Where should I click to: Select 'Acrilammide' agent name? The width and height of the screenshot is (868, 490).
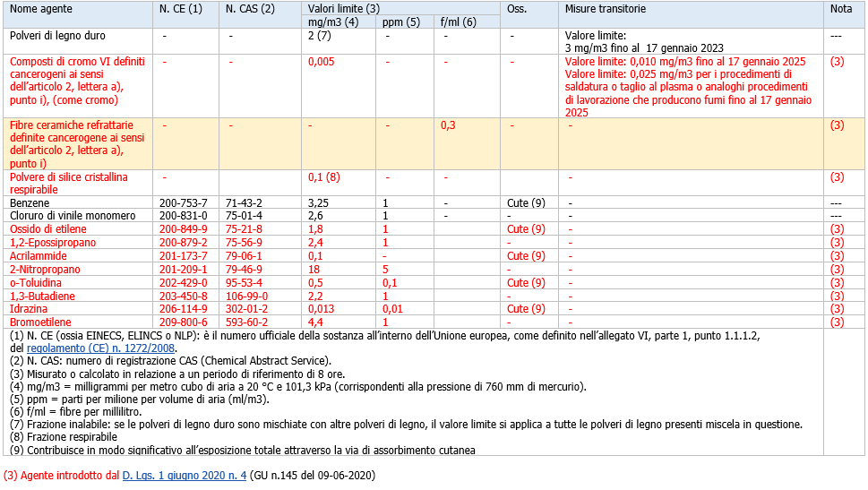[39, 256]
